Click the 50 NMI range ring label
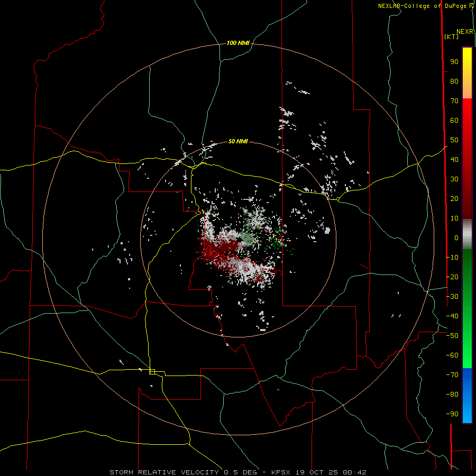This screenshot has width=476, height=476. click(x=238, y=141)
